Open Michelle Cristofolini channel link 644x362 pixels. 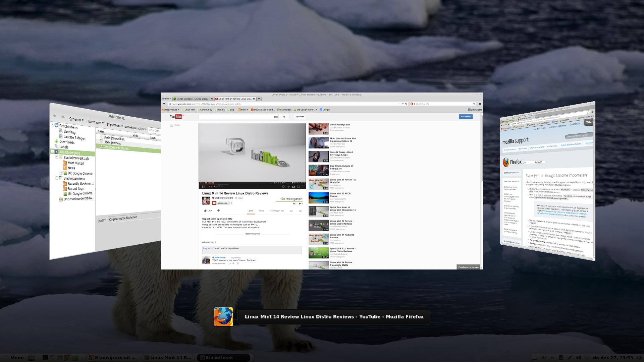(222, 198)
